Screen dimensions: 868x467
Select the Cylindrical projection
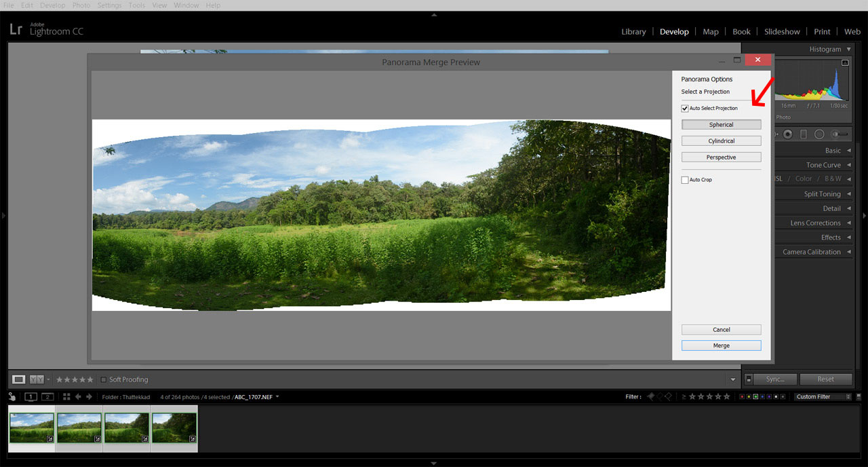721,141
